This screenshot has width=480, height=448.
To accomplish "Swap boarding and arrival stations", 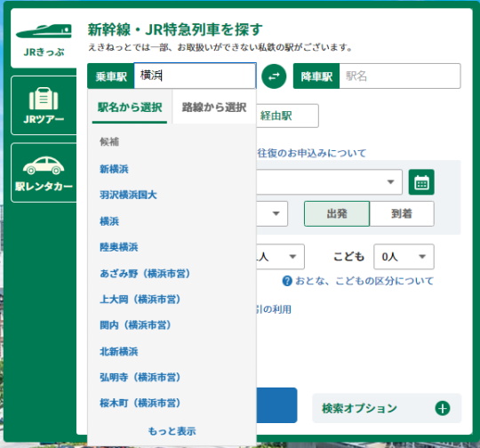I will (x=274, y=76).
